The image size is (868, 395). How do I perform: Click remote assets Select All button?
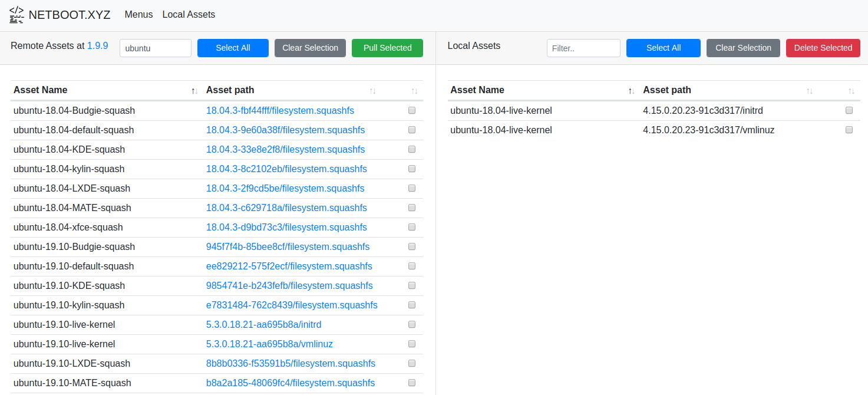[x=233, y=48]
